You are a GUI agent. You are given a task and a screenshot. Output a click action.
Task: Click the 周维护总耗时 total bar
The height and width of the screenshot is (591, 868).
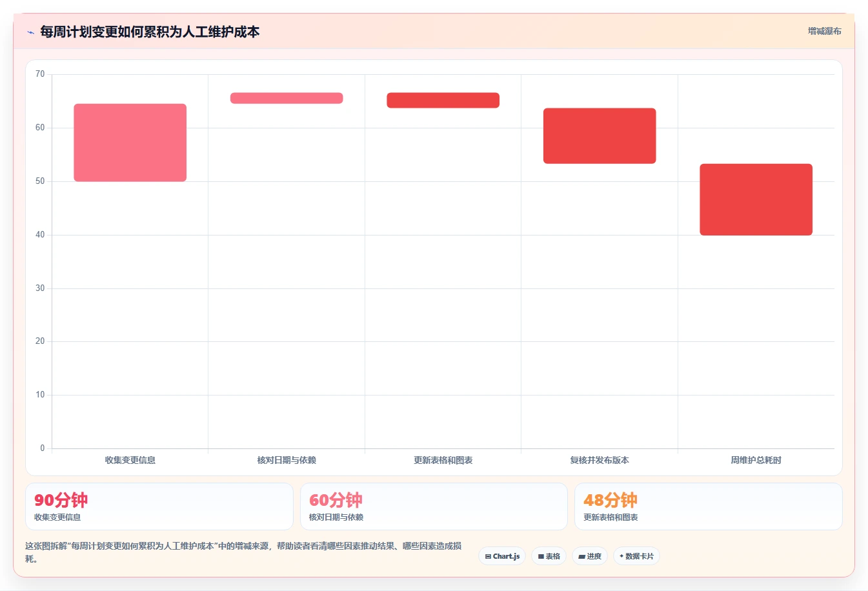pyautogui.click(x=756, y=199)
